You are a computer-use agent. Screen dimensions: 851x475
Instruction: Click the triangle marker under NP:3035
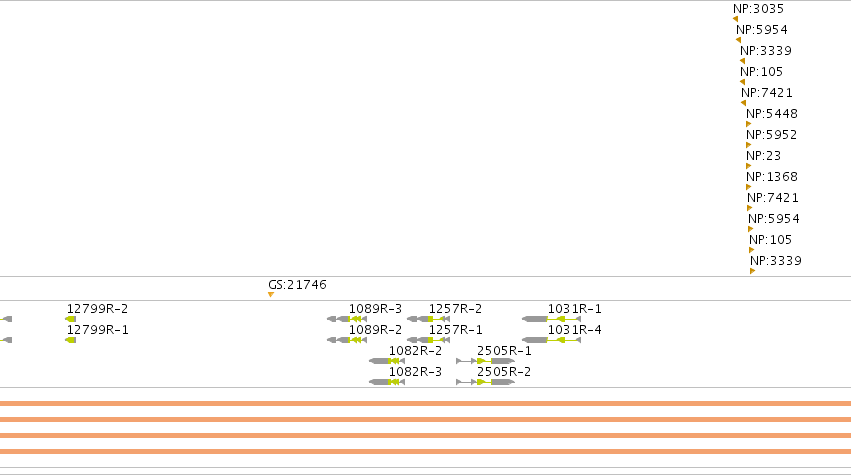pos(735,19)
